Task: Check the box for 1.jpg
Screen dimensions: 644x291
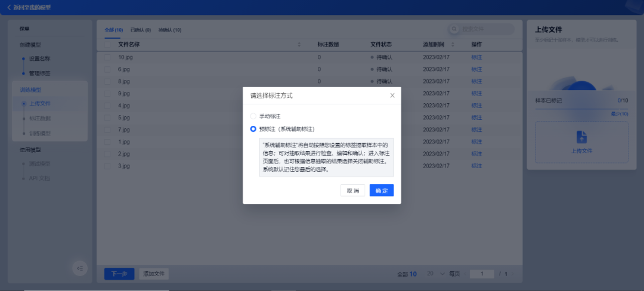Action: click(x=107, y=142)
